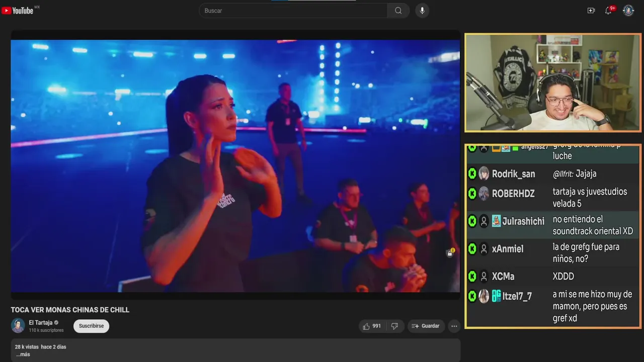This screenshot has width=644, height=362.
Task: Click the @llfrit: Jajaja message
Action: click(575, 174)
